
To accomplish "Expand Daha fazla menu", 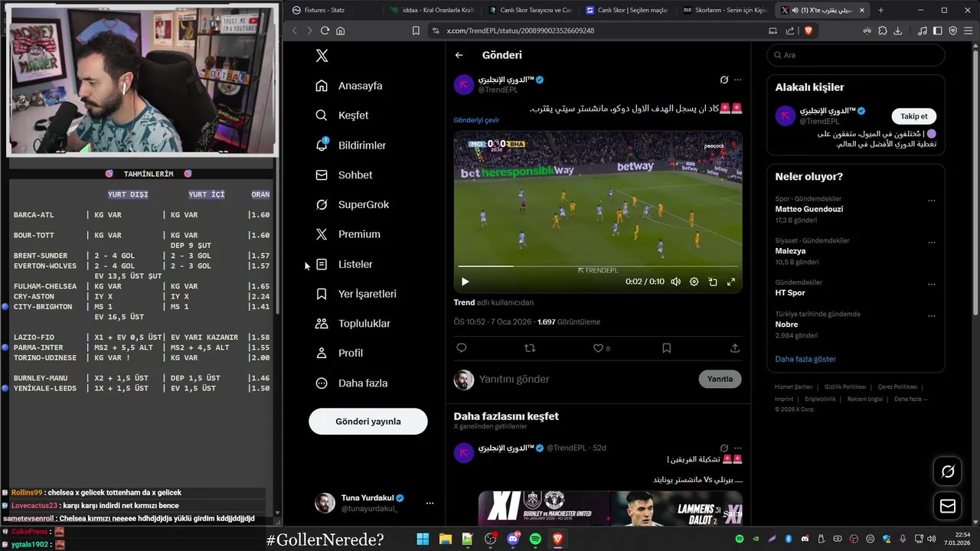I will tap(351, 383).
